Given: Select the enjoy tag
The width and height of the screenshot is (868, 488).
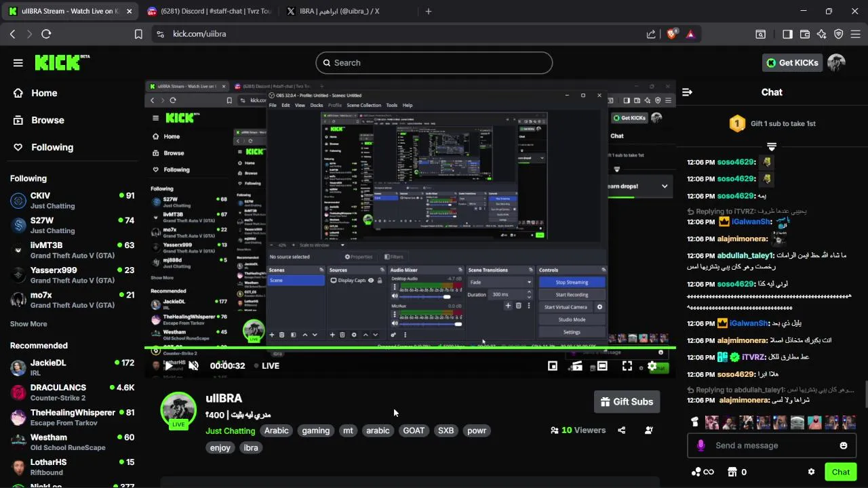Looking at the screenshot, I should pyautogui.click(x=220, y=447).
